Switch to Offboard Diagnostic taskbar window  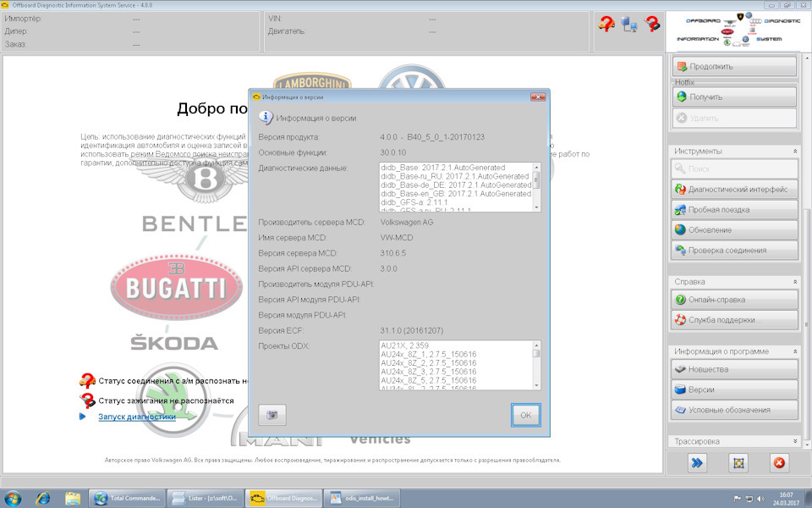click(x=284, y=498)
